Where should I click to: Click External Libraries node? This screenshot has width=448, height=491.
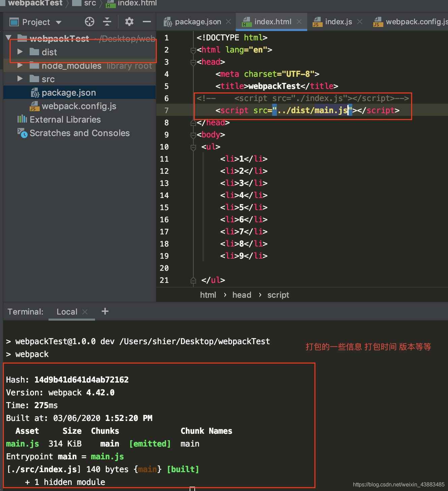coord(65,120)
